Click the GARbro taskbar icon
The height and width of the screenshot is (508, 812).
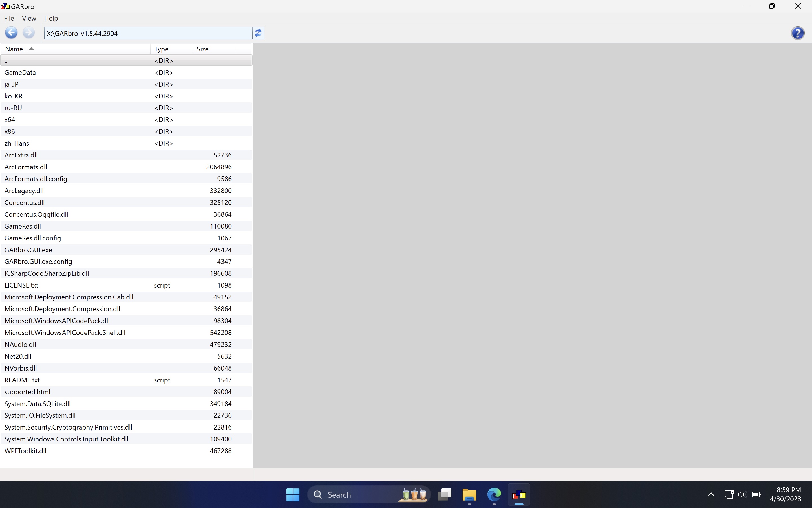pyautogui.click(x=519, y=494)
